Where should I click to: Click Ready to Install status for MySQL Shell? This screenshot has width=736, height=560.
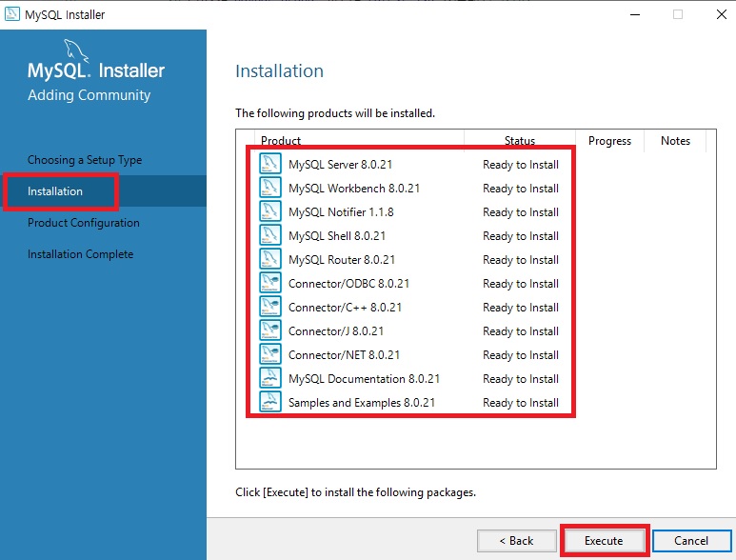pos(521,236)
